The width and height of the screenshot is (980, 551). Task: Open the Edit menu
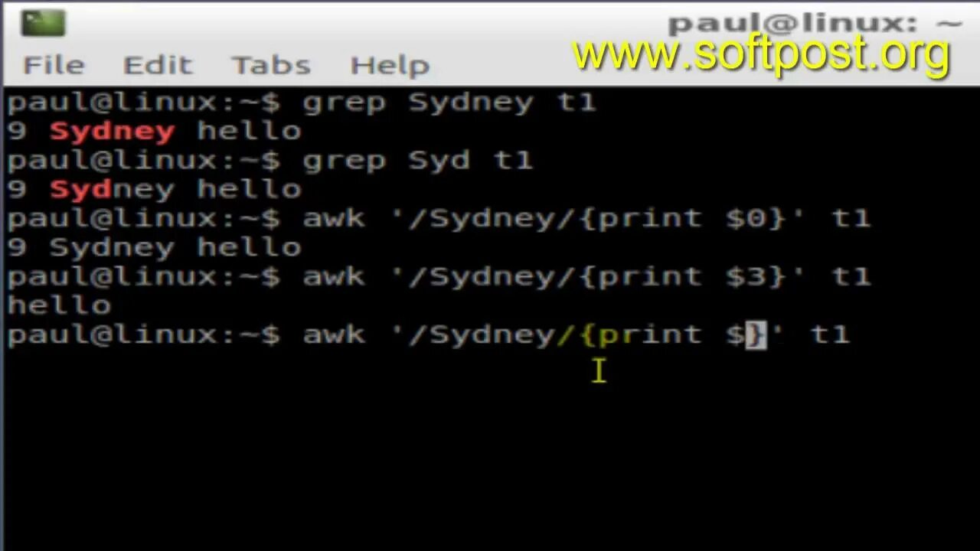157,65
